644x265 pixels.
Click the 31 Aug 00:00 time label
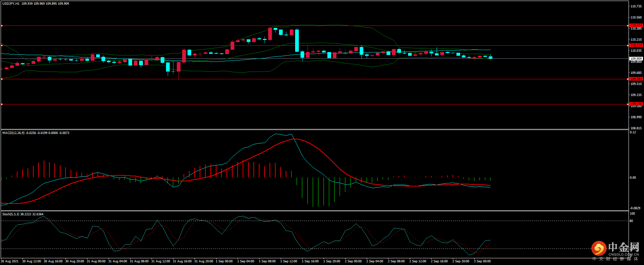tap(96, 261)
